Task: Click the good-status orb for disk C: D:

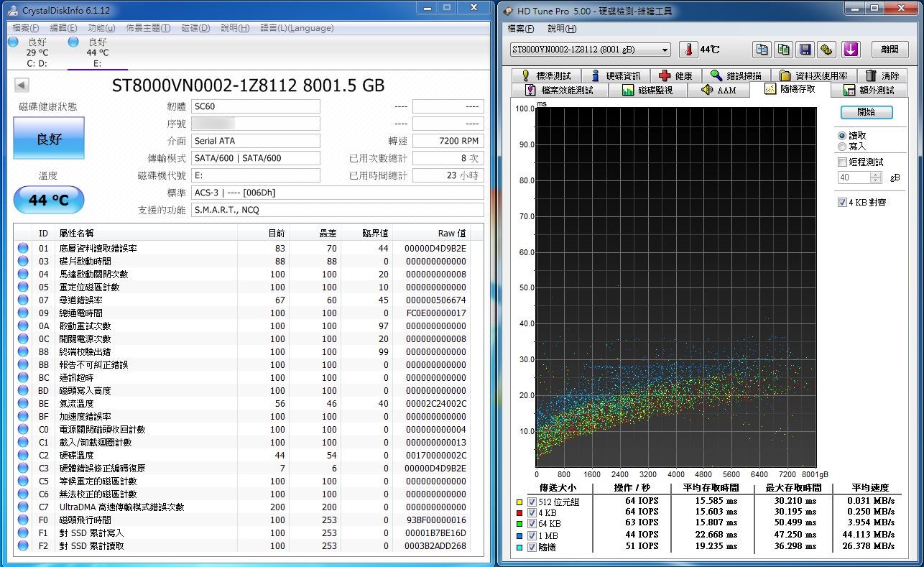Action: tap(13, 42)
